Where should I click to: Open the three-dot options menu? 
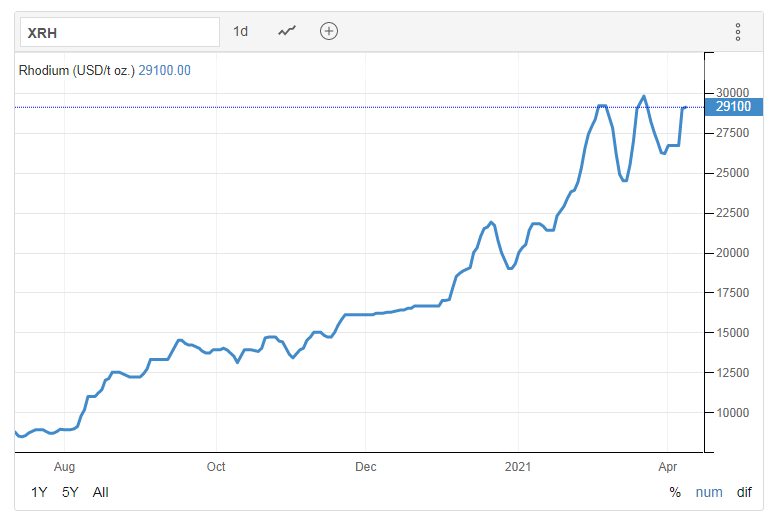tap(738, 32)
